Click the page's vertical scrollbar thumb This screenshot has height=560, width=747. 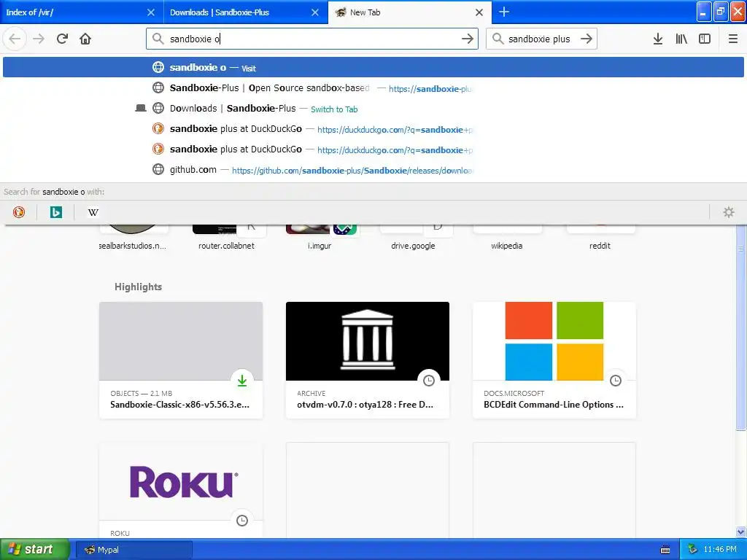point(741,329)
